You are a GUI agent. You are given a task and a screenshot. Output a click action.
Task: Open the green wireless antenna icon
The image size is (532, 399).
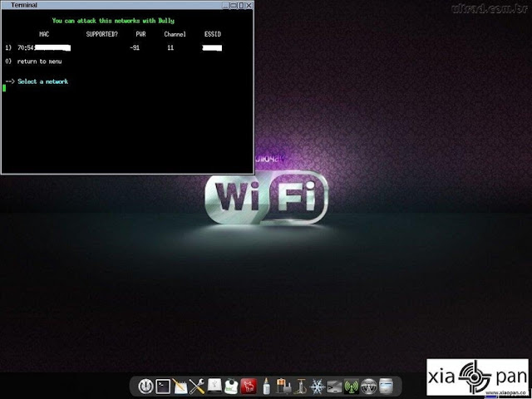(x=352, y=386)
